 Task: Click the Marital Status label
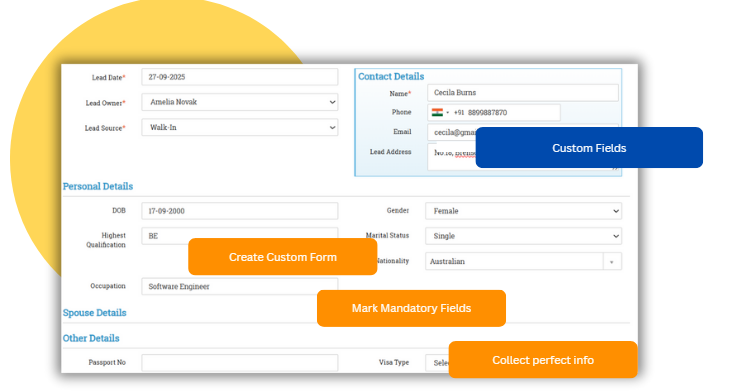(x=387, y=235)
